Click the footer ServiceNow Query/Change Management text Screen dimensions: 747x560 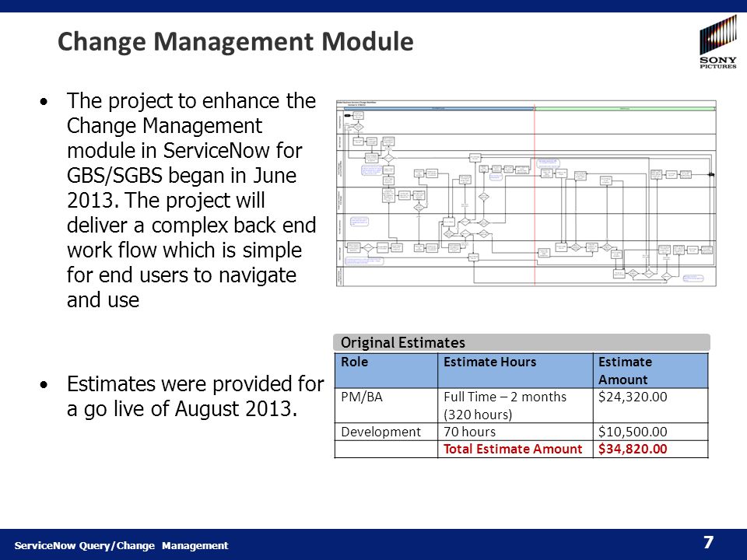pos(121,546)
